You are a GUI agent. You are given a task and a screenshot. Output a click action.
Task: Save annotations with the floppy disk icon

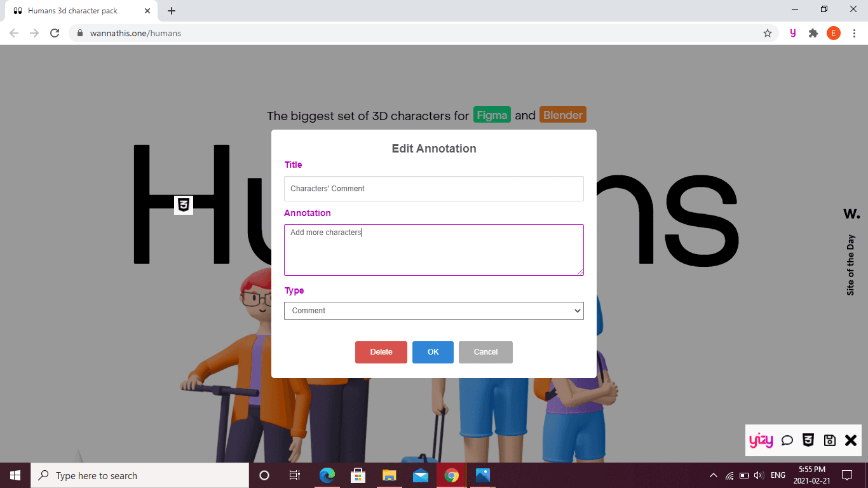point(829,440)
